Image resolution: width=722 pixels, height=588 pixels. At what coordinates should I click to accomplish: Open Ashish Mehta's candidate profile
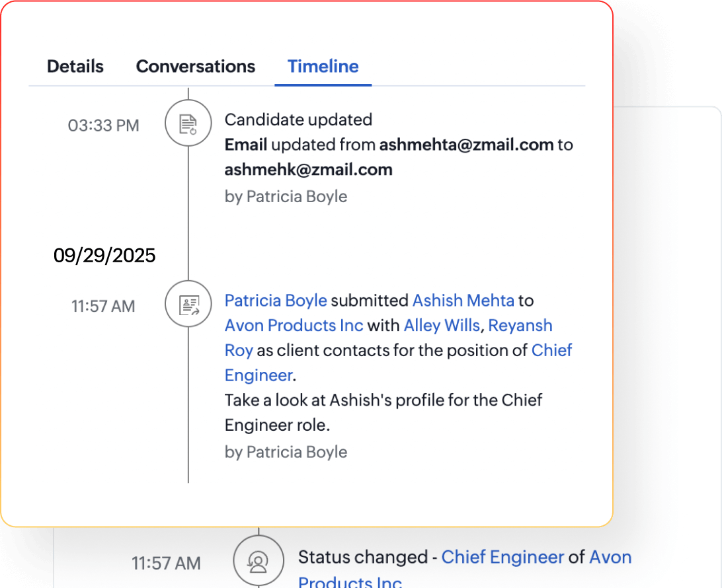[463, 300]
